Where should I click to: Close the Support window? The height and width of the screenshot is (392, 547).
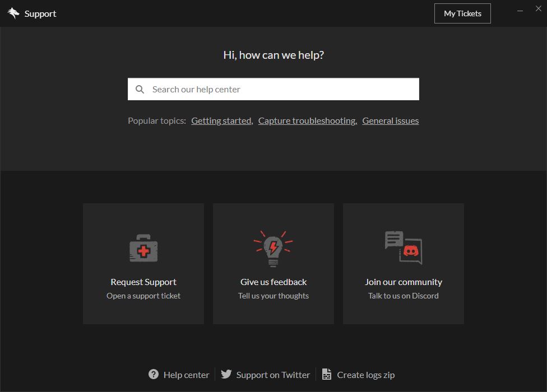click(538, 9)
